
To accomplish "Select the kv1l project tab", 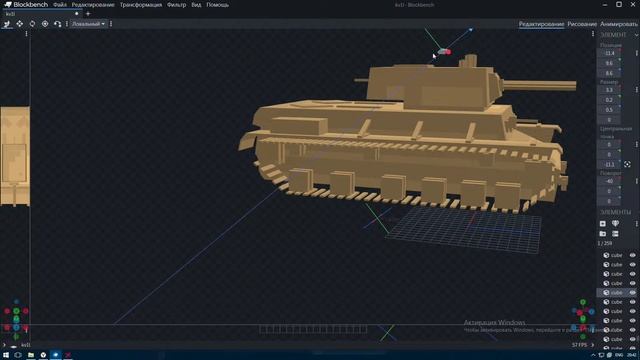I will [41, 13].
